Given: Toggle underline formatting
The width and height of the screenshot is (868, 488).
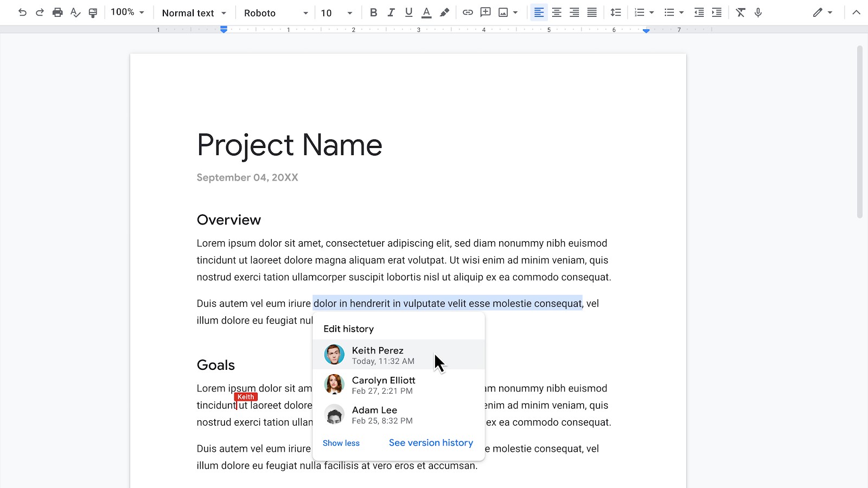Looking at the screenshot, I should pyautogui.click(x=409, y=12).
